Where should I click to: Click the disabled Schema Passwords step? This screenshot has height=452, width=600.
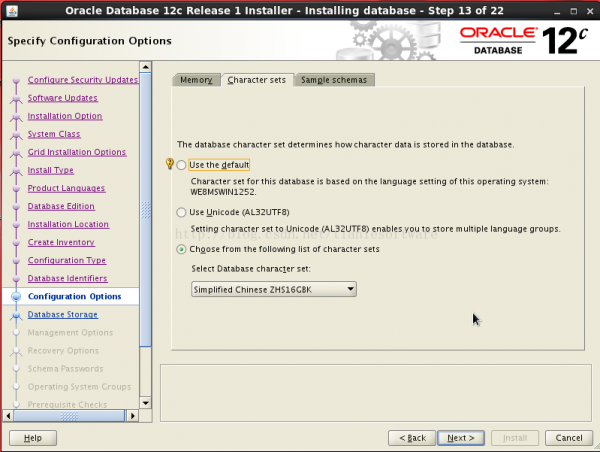[65, 369]
